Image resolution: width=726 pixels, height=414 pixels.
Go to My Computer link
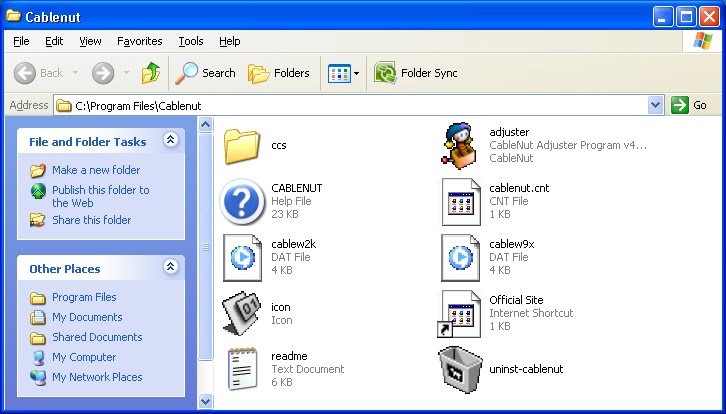click(84, 357)
